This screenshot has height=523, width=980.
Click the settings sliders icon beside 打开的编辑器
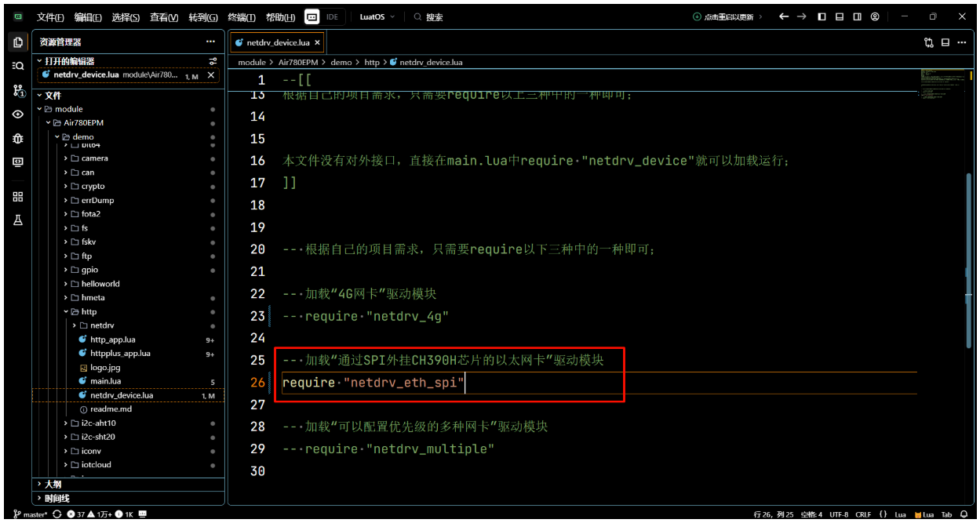coord(213,61)
